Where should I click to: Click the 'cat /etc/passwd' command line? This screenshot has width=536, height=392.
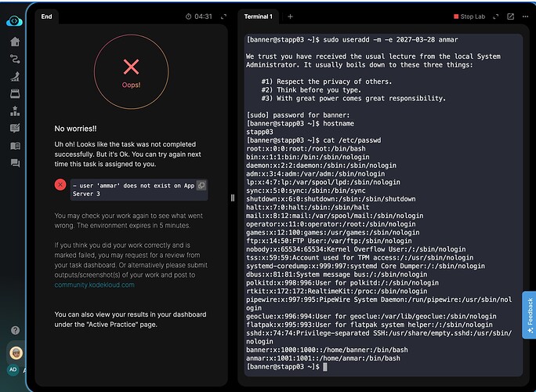pos(313,140)
